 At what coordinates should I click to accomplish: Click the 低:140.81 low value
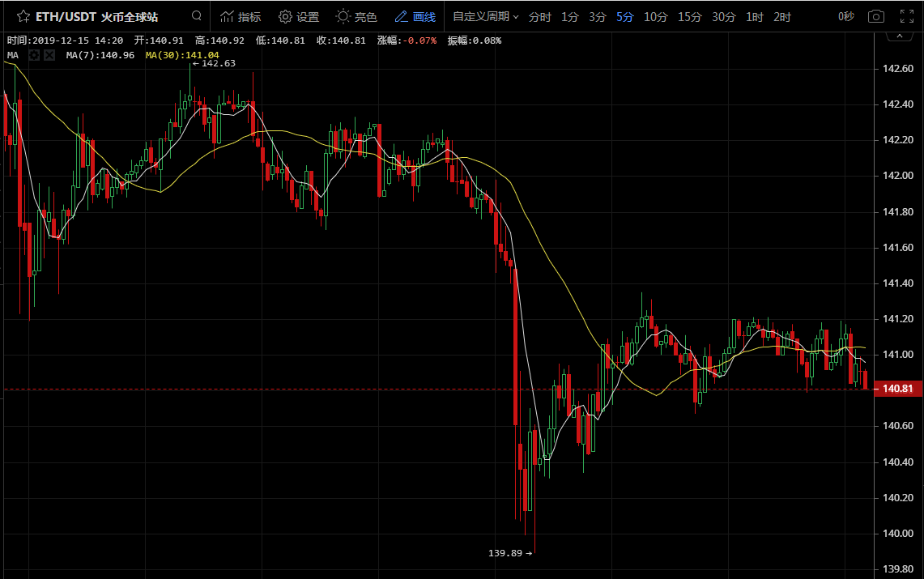(280, 40)
